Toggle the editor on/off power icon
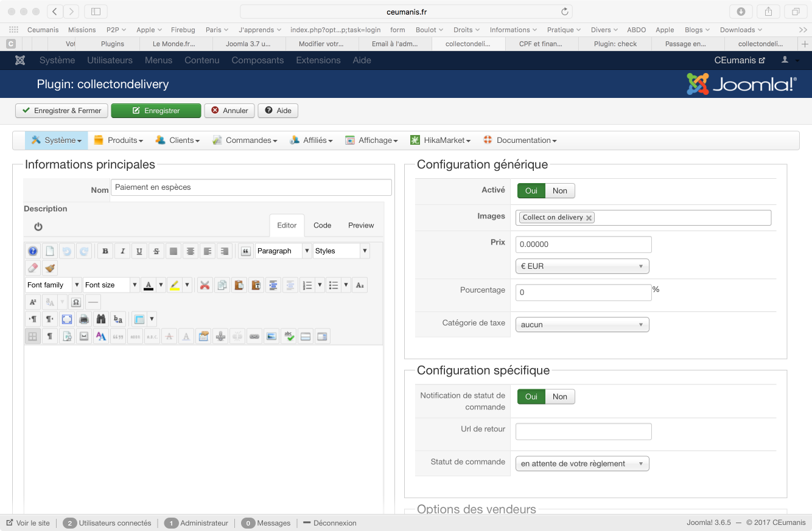The width and height of the screenshot is (812, 531). click(38, 227)
